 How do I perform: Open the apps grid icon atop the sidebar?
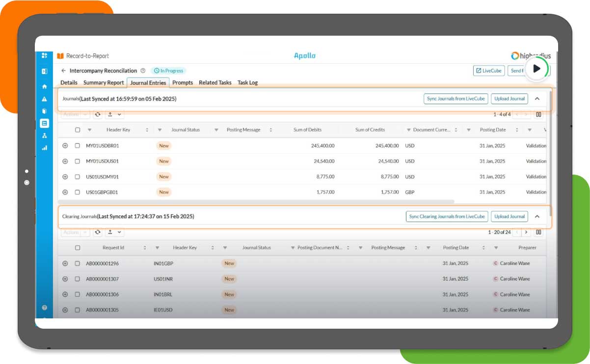pos(44,55)
